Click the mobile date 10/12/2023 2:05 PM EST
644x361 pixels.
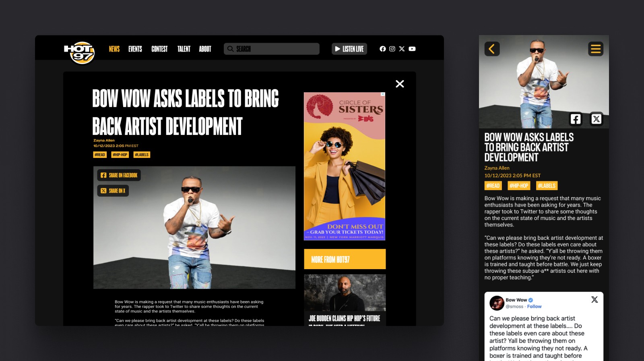click(512, 176)
